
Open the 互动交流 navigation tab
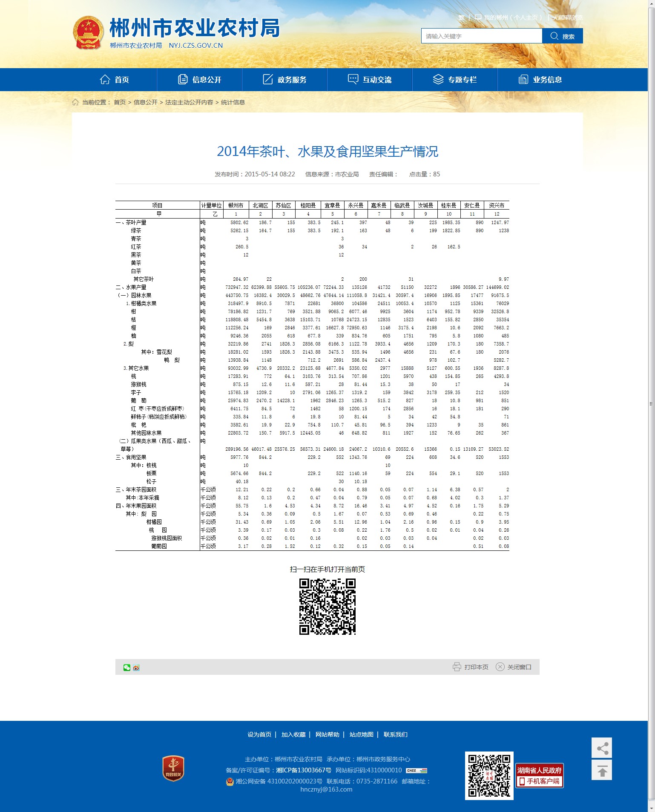(370, 80)
